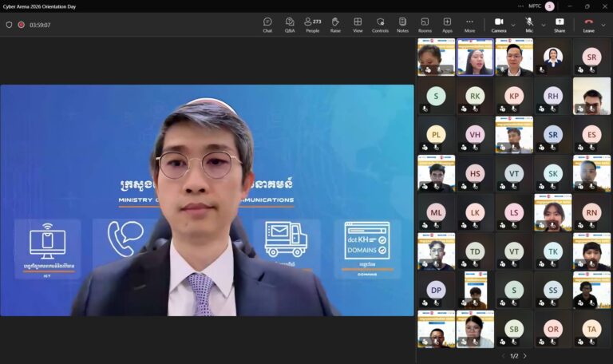The image size is (613, 364).
Task: Select participant tile SB
Action: [x=514, y=329]
